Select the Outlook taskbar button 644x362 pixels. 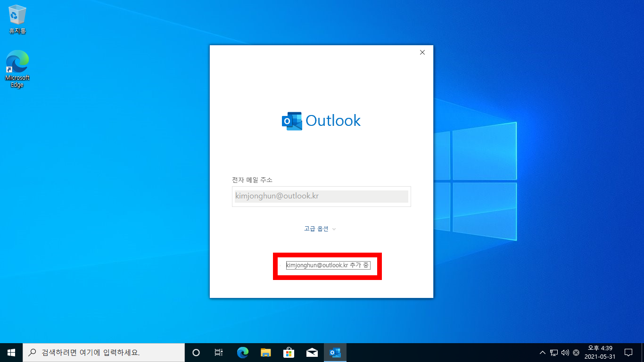point(335,352)
